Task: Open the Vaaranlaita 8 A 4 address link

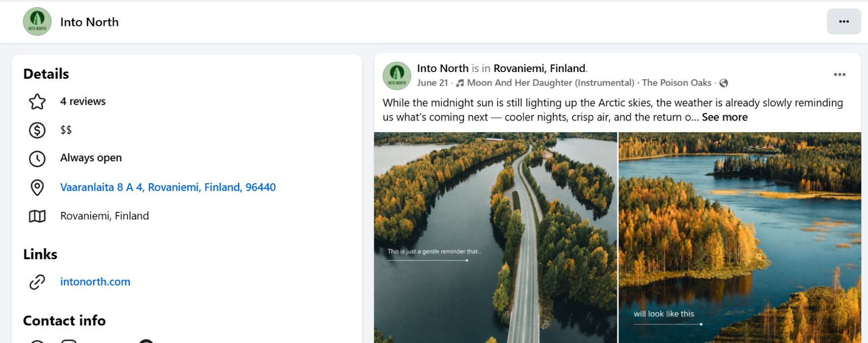Action: (168, 187)
